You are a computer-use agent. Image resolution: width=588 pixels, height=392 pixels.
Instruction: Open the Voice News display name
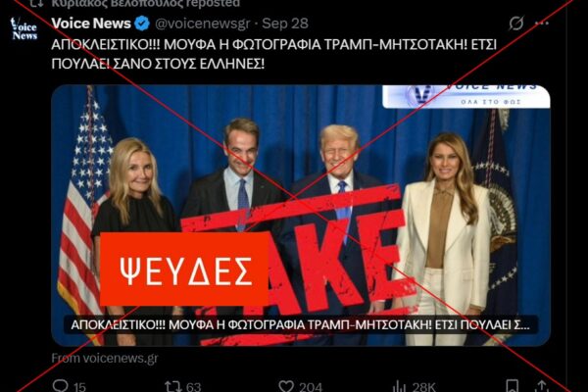point(91,24)
